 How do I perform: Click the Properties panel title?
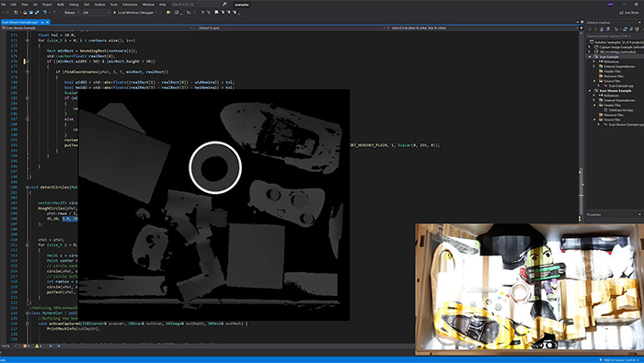[594, 214]
